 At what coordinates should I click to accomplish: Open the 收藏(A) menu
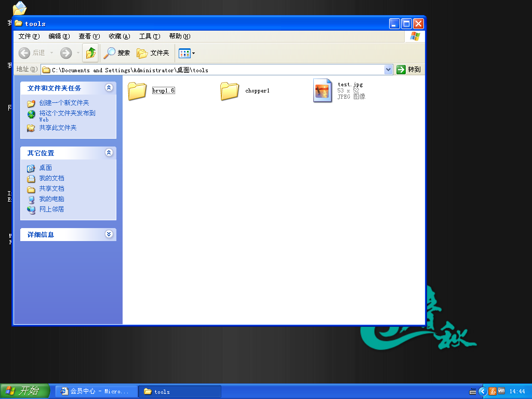pyautogui.click(x=119, y=36)
